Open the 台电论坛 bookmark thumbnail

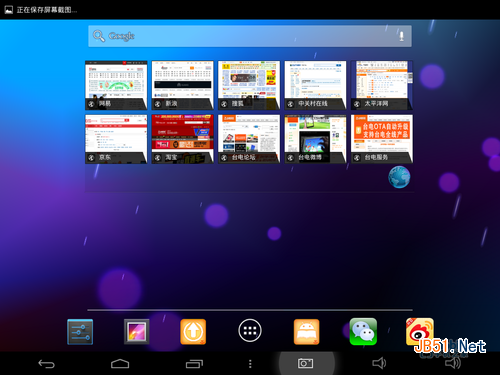coord(249,139)
